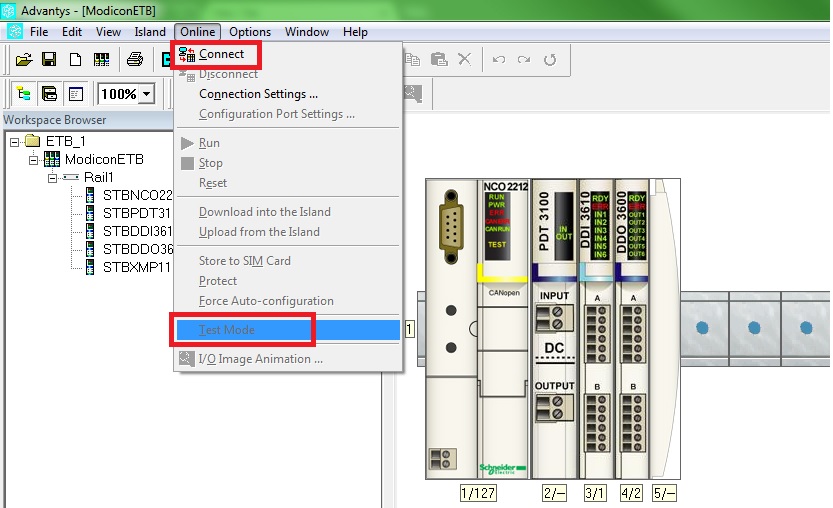Click the Undo arrow icon
The width and height of the screenshot is (833, 508).
tap(498, 60)
